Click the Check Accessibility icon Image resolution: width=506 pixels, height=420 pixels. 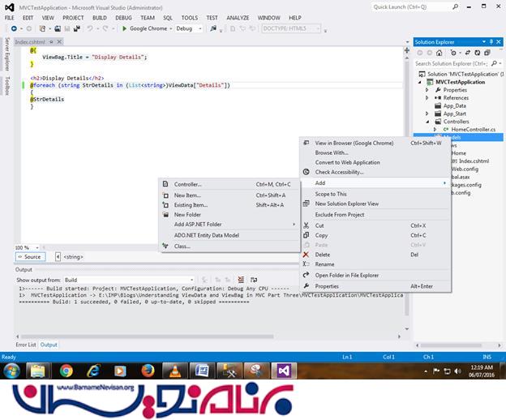pyautogui.click(x=306, y=172)
